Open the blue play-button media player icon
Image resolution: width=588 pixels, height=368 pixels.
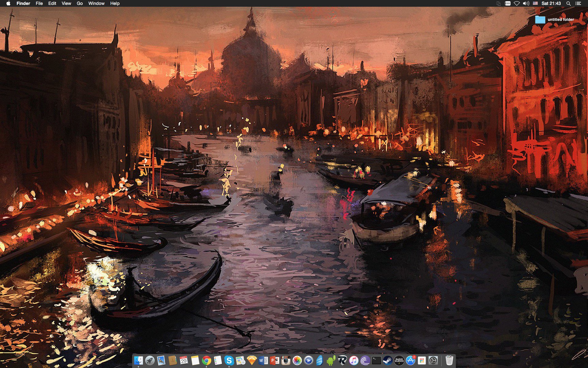coord(308,361)
